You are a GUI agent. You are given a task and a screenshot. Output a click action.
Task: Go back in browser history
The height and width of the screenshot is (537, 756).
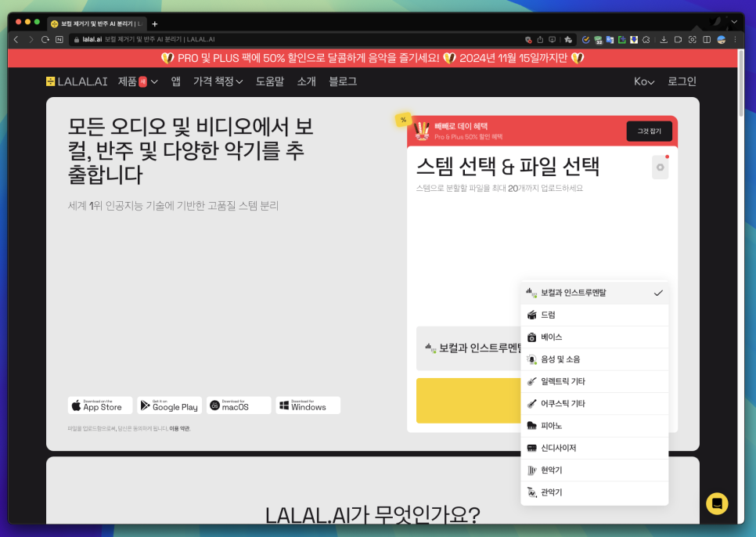click(16, 39)
